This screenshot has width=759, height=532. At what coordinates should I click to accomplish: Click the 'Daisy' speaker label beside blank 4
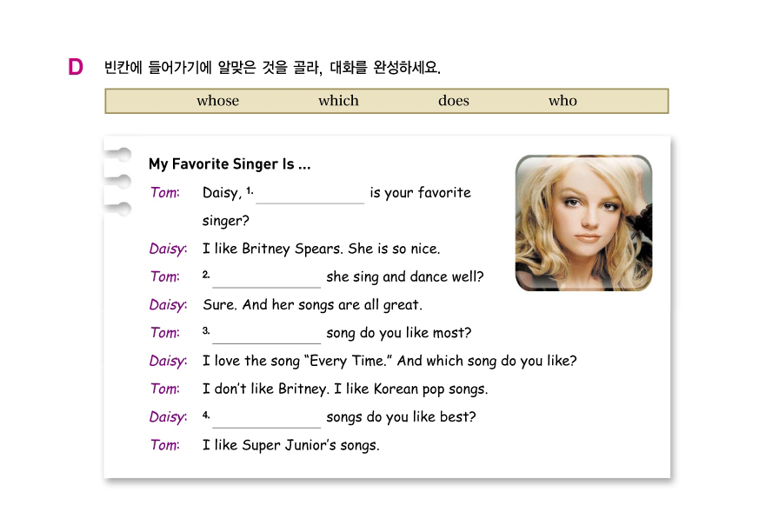pos(167,417)
